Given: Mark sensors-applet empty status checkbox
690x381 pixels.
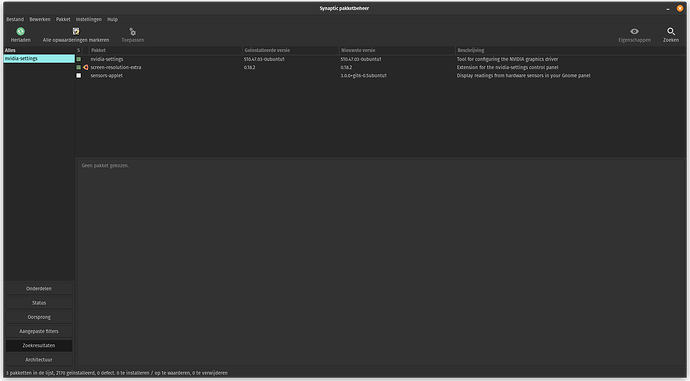Looking at the screenshot, I should tap(79, 76).
